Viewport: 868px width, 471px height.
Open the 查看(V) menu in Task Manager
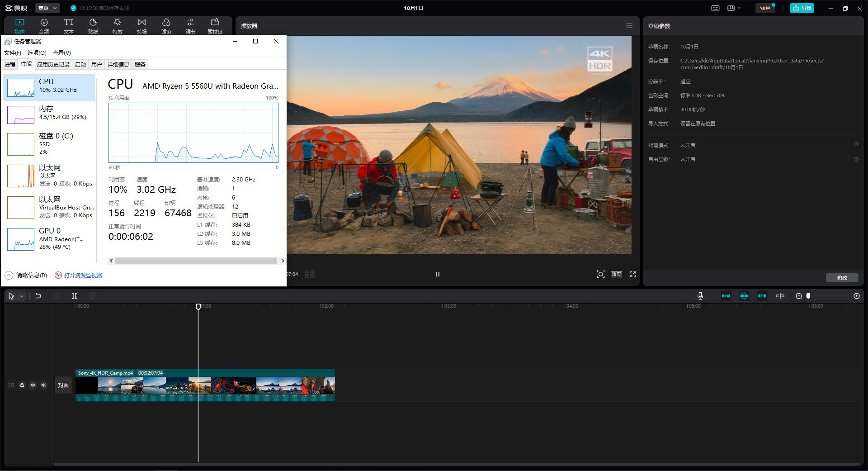tap(61, 52)
